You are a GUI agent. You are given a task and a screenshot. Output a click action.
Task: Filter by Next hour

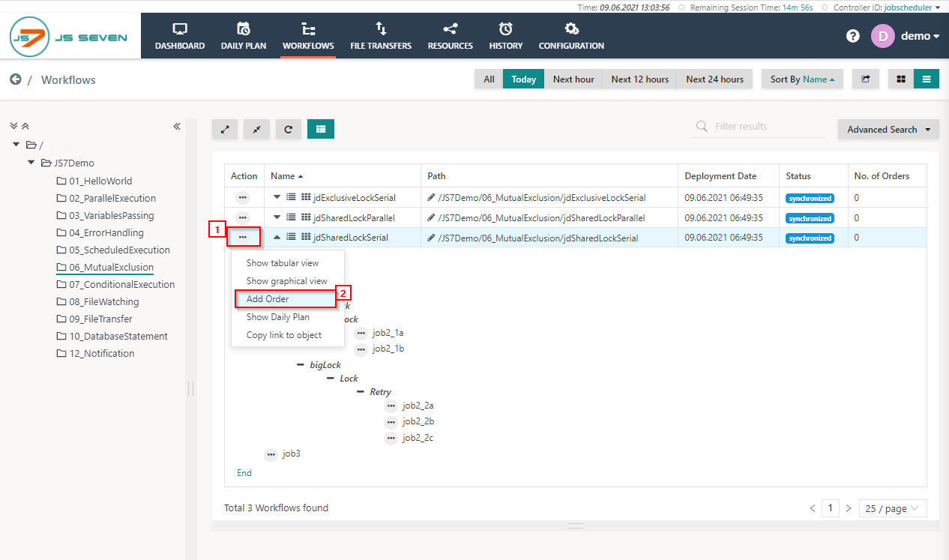tap(573, 79)
